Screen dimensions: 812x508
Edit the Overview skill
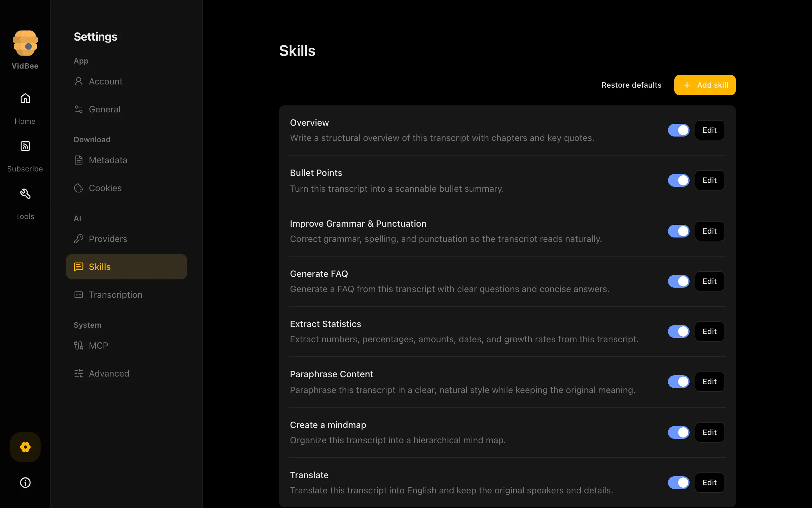pos(709,130)
